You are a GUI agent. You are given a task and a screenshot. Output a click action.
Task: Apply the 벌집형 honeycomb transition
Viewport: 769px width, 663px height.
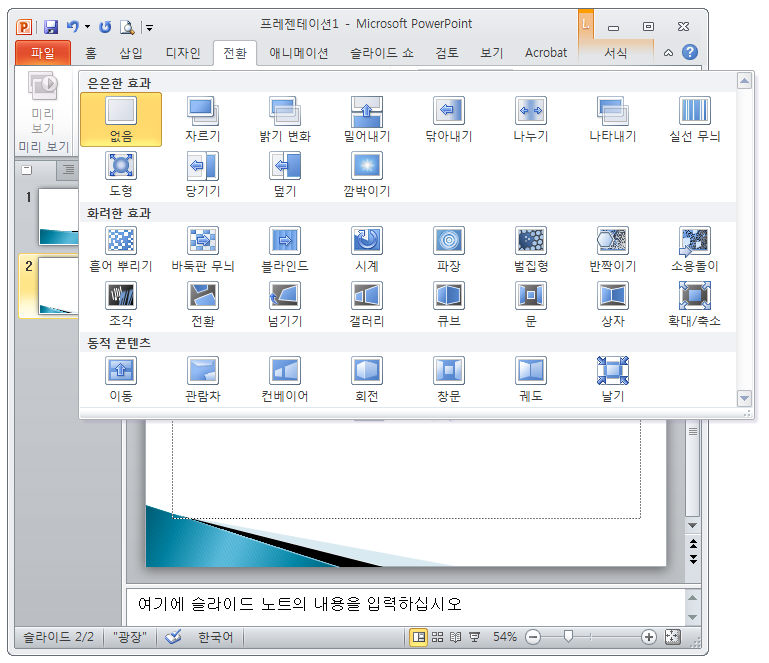point(531,250)
